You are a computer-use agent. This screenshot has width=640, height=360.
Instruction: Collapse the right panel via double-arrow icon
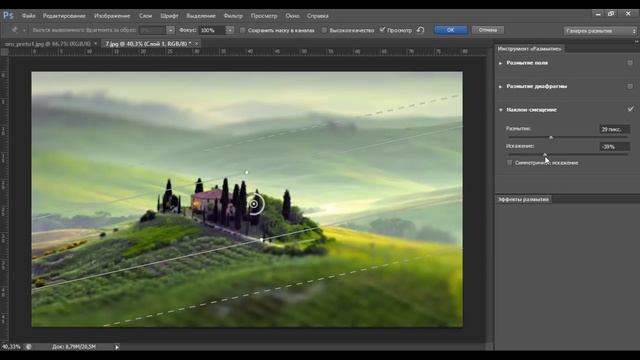click(x=636, y=42)
